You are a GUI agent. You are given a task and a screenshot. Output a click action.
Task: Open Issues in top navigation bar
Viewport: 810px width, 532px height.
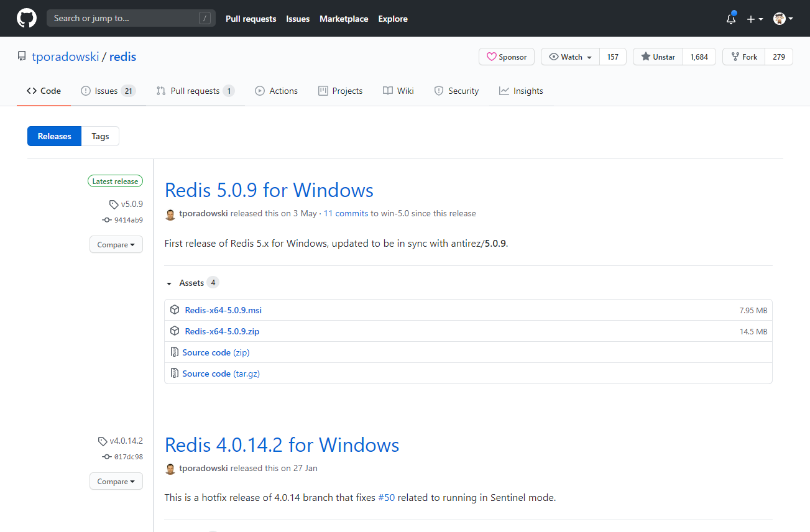(298, 19)
